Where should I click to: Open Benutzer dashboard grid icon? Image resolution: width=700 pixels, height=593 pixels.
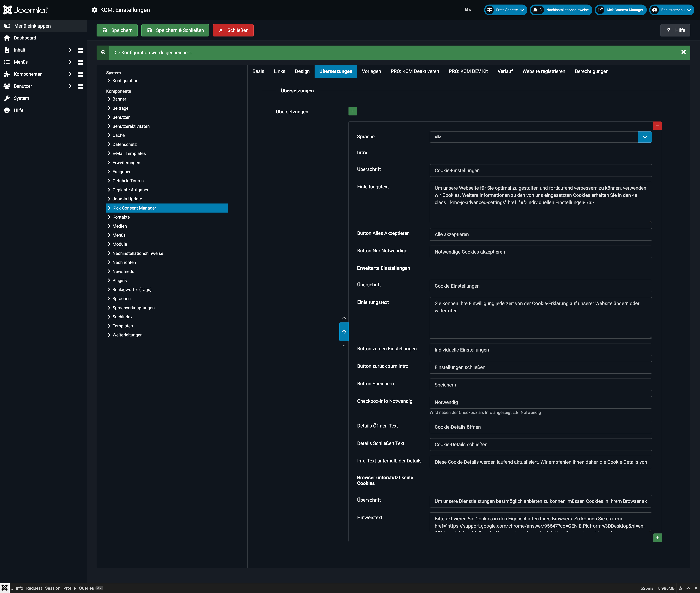[x=81, y=86]
